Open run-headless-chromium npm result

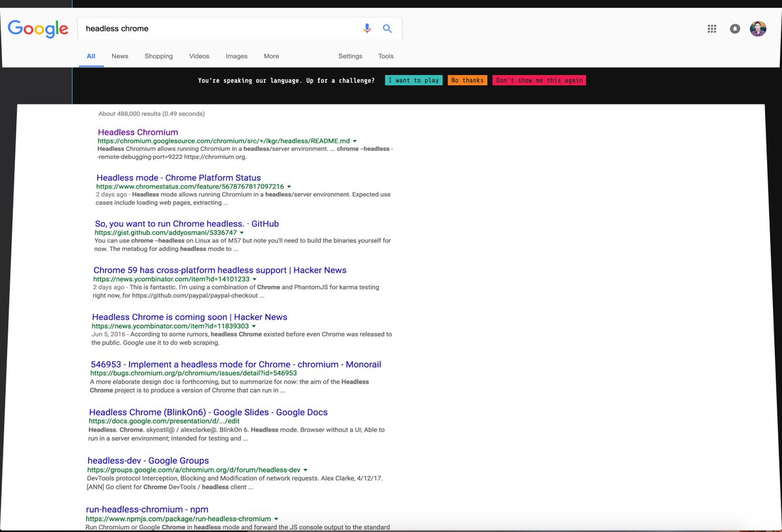pos(147,509)
